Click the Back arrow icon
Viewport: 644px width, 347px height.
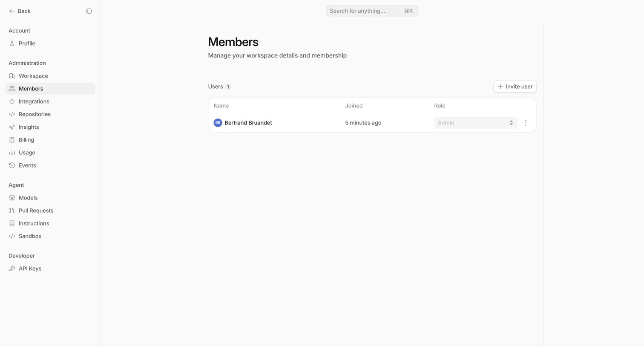[12, 11]
